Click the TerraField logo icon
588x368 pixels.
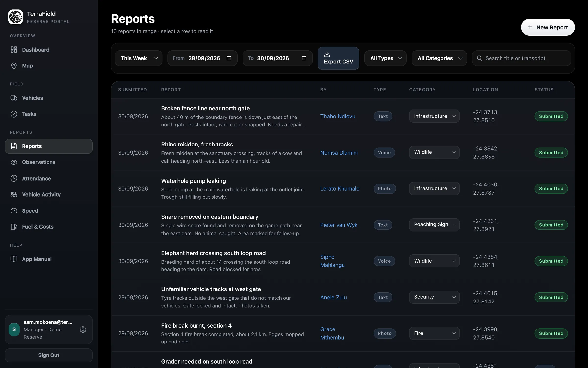tap(15, 17)
